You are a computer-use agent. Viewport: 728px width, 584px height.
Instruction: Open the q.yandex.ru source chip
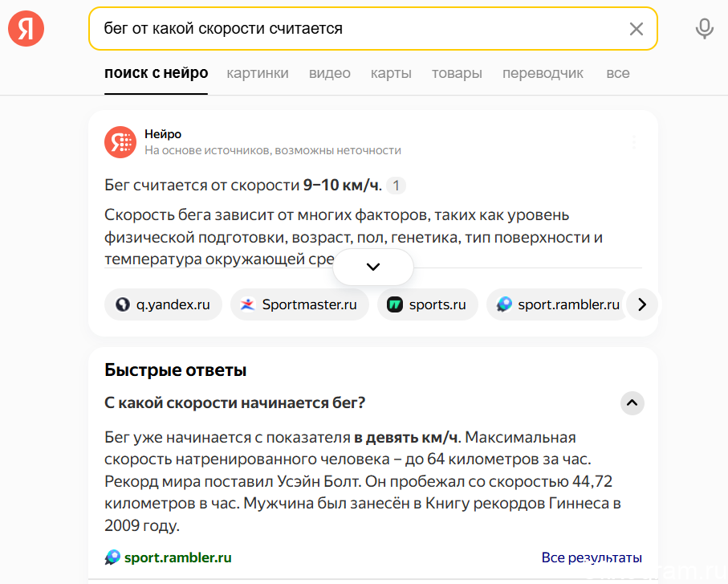tap(163, 304)
